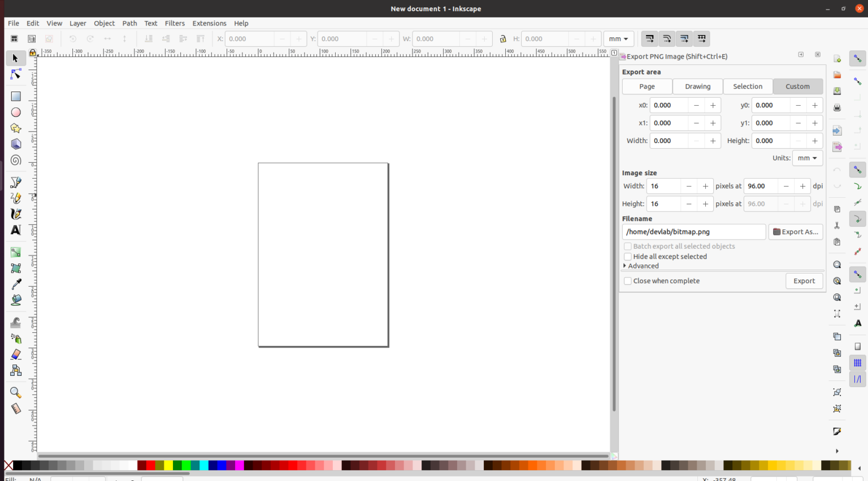The width and height of the screenshot is (868, 481).
Task: Select the Star tool
Action: 15,128
